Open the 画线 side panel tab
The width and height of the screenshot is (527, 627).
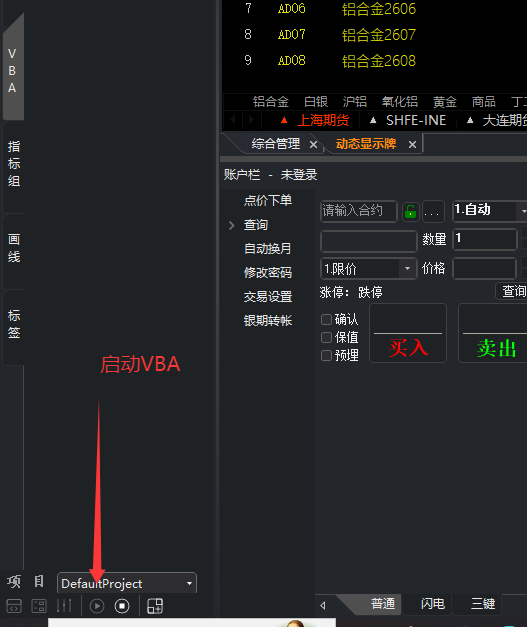[14, 248]
